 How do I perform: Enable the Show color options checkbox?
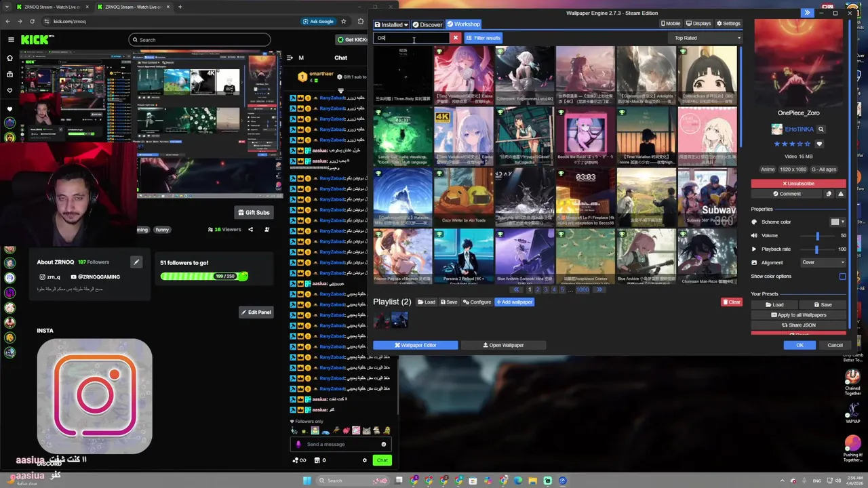(x=842, y=276)
